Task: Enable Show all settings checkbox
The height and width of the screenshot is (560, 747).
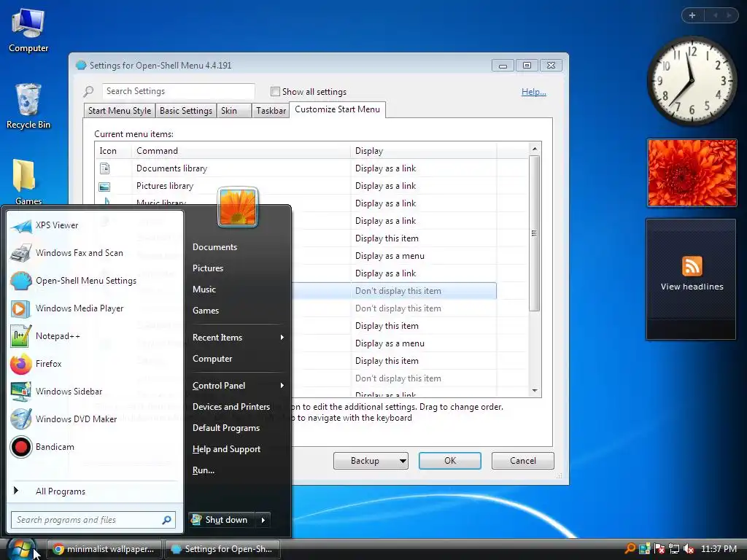Action: (275, 91)
